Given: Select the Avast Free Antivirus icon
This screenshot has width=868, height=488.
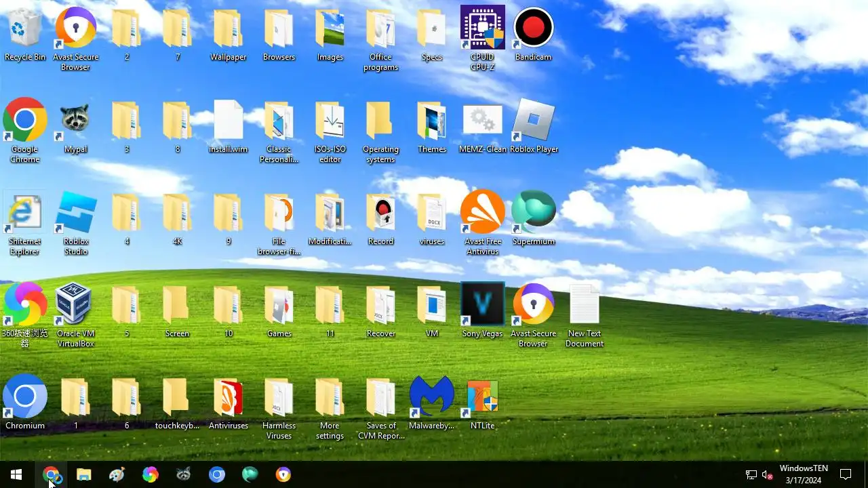Looking at the screenshot, I should (x=483, y=224).
